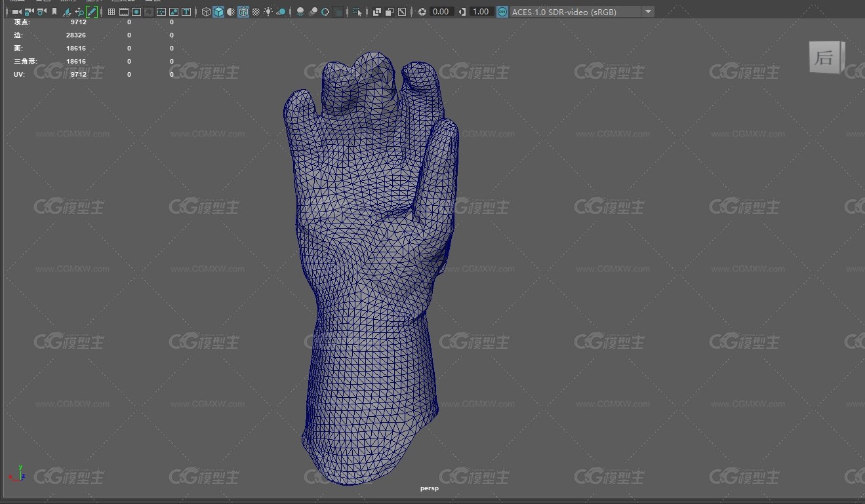Viewport: 865px width, 504px height.
Task: Click the 后 face of the view cube
Action: click(824, 58)
